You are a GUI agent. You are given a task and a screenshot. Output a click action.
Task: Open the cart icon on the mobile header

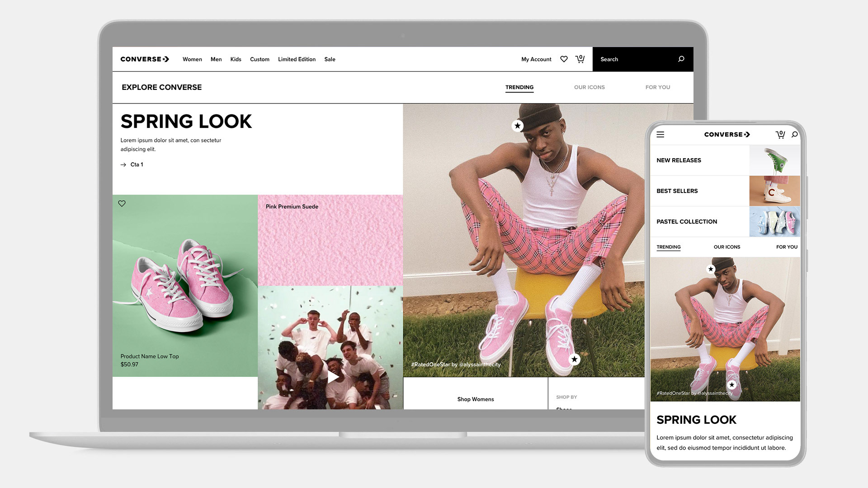(780, 134)
